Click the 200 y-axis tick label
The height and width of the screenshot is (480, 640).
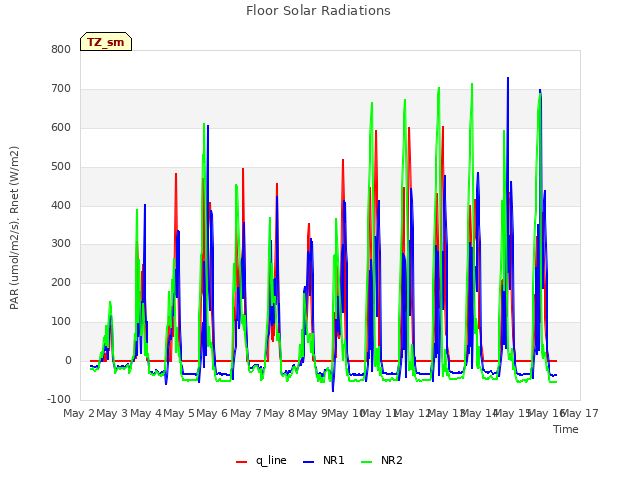(x=61, y=282)
